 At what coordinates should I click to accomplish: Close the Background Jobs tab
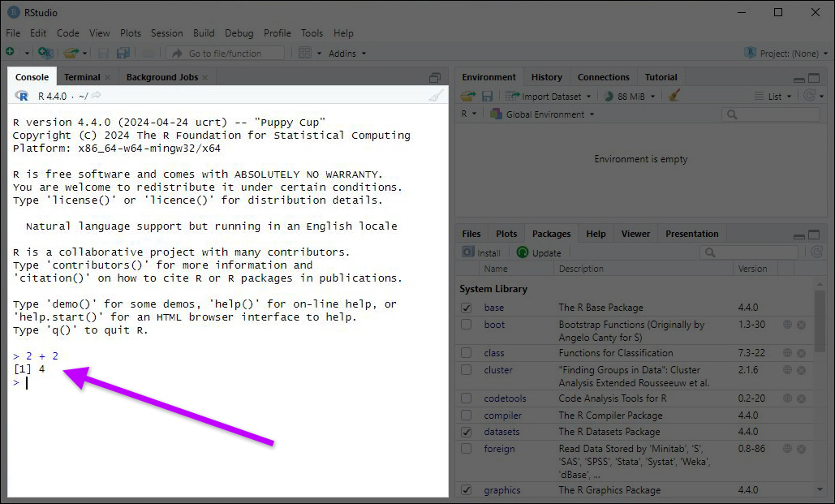click(x=205, y=78)
